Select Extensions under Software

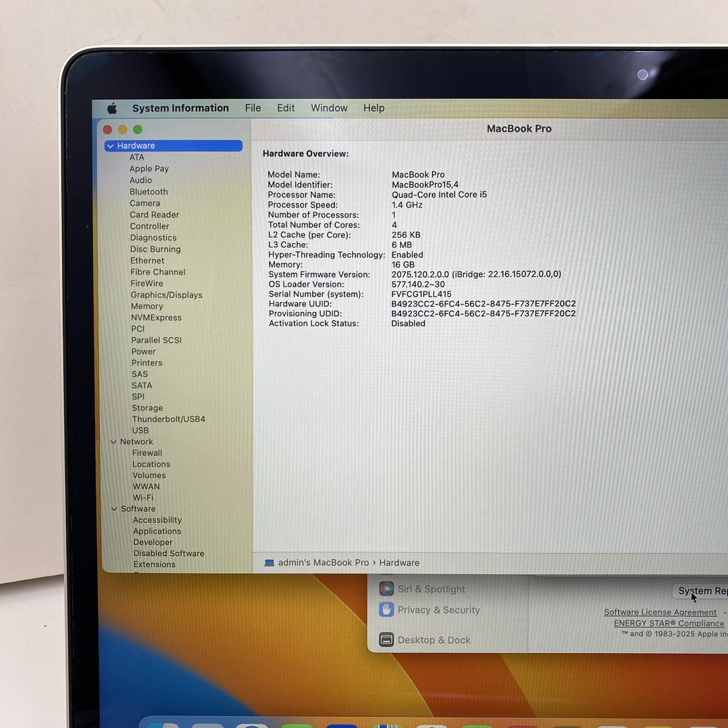click(154, 565)
